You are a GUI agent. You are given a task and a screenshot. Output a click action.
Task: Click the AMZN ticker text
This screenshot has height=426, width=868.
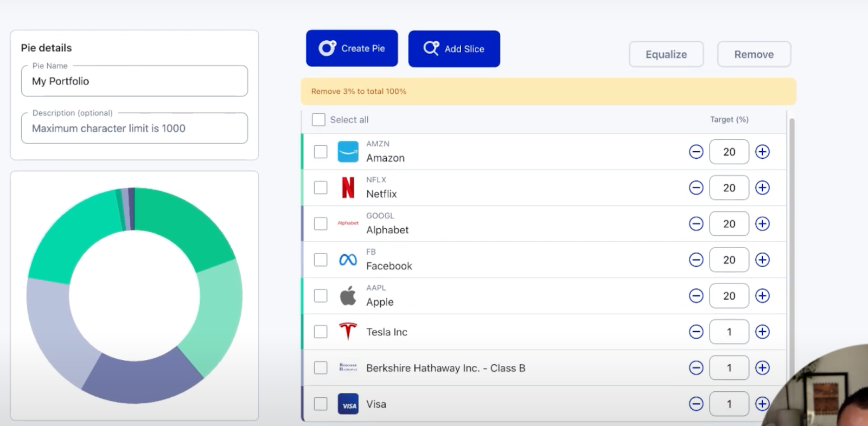(378, 144)
